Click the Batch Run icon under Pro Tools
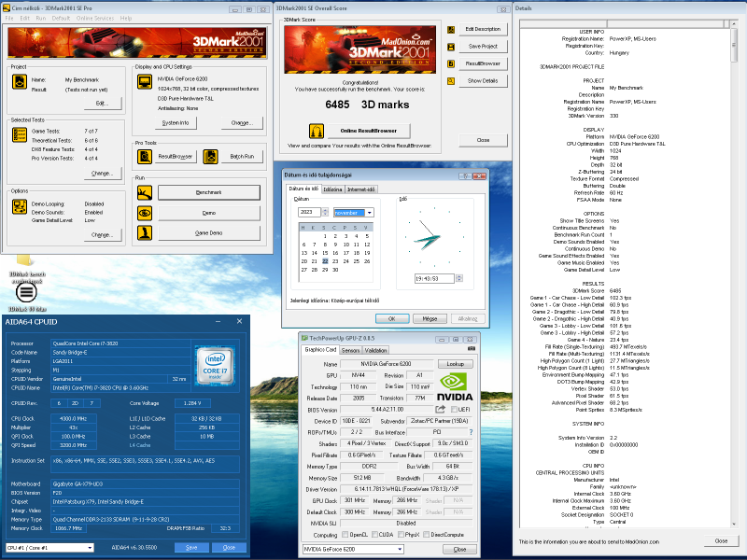Viewport: 747px width, 560px height. point(211,156)
